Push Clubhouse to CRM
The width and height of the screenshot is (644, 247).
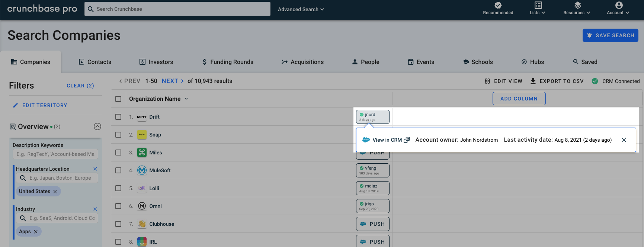coord(373,224)
